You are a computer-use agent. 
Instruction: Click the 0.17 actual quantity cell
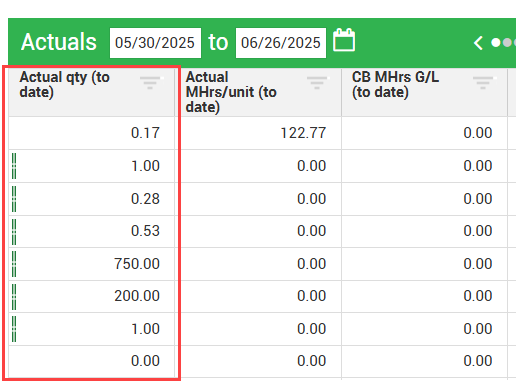tap(92, 133)
